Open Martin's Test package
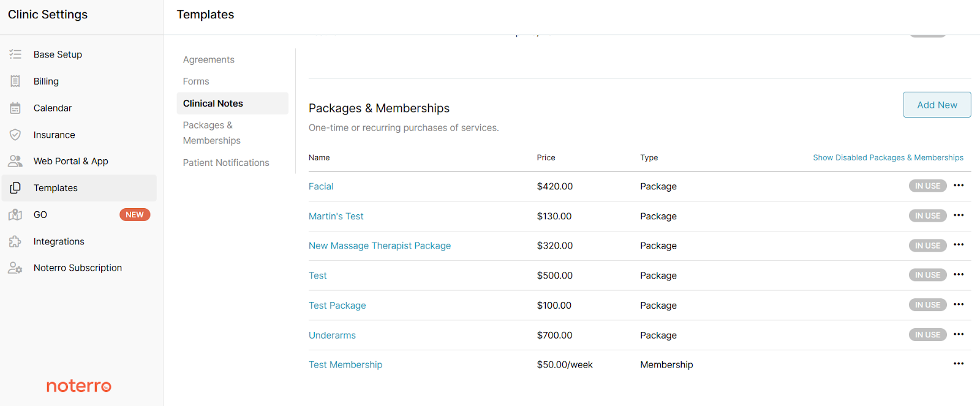The width and height of the screenshot is (980, 406). [x=336, y=216]
